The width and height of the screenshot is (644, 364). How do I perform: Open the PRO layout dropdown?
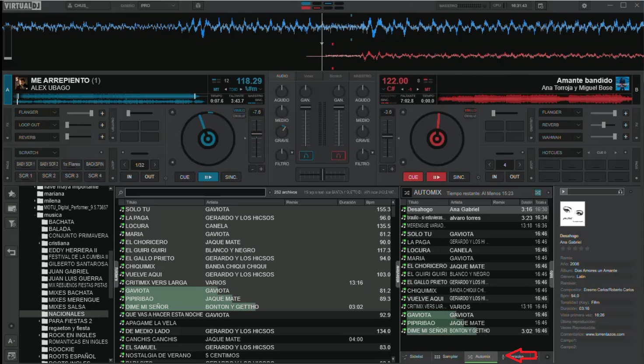tap(158, 6)
